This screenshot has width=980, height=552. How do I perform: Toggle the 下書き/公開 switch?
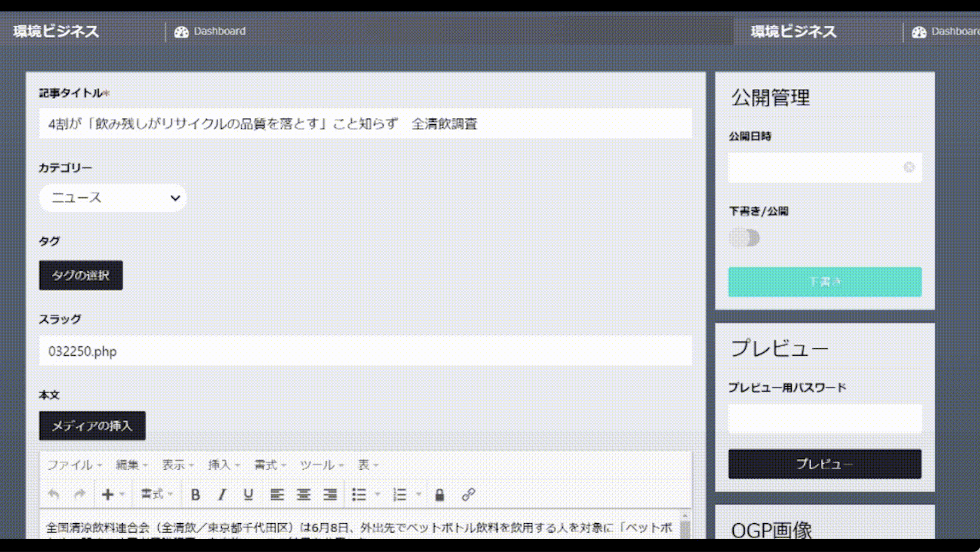(x=744, y=238)
